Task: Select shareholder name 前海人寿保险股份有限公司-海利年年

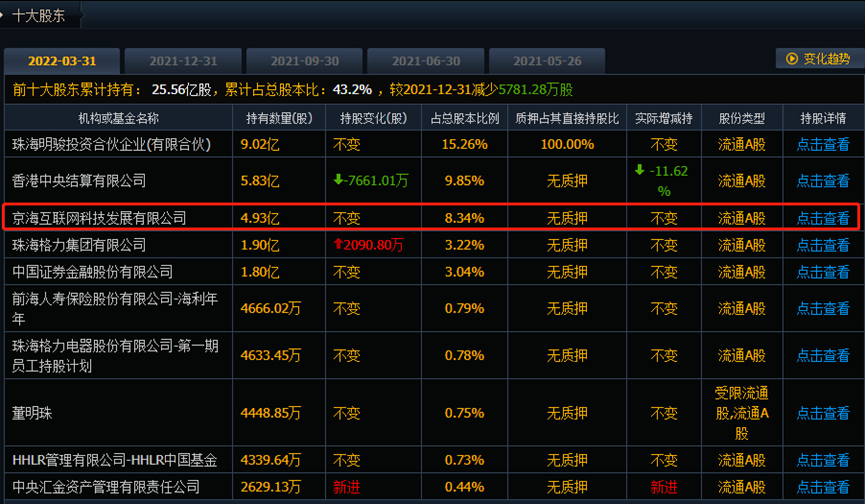Action: tap(115, 309)
